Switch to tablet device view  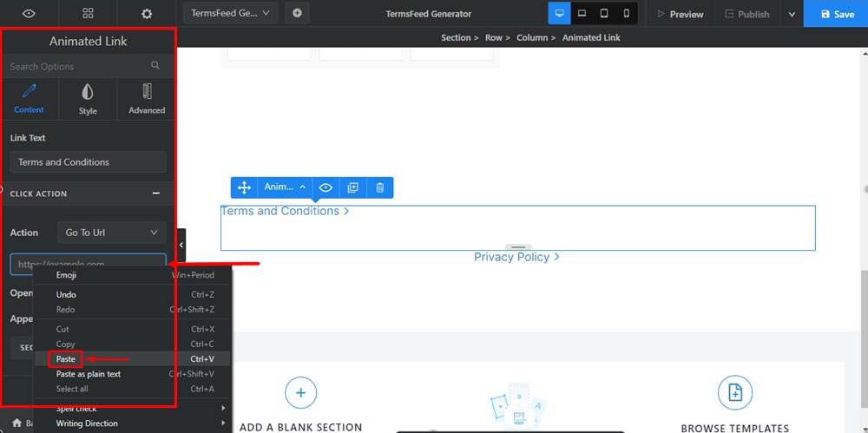pyautogui.click(x=604, y=13)
